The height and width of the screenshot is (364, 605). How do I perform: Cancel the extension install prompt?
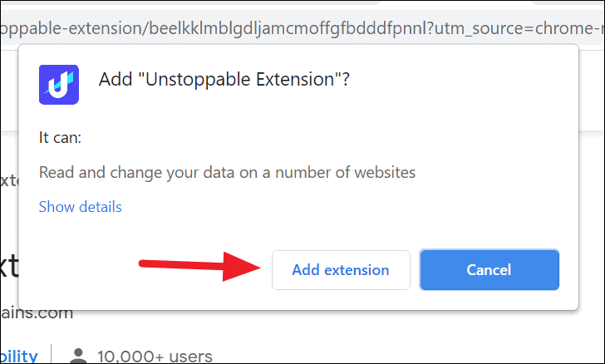(489, 270)
